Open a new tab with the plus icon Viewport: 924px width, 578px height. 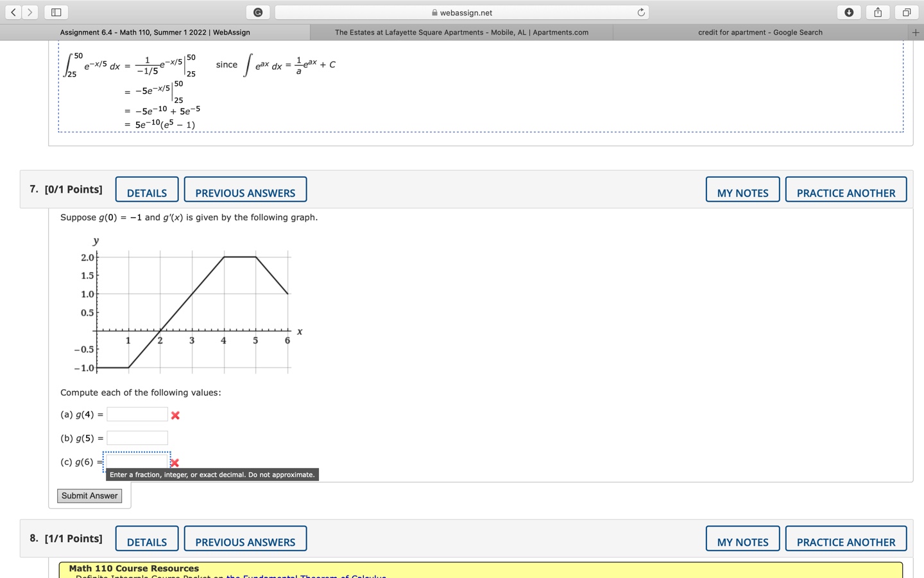(x=915, y=32)
